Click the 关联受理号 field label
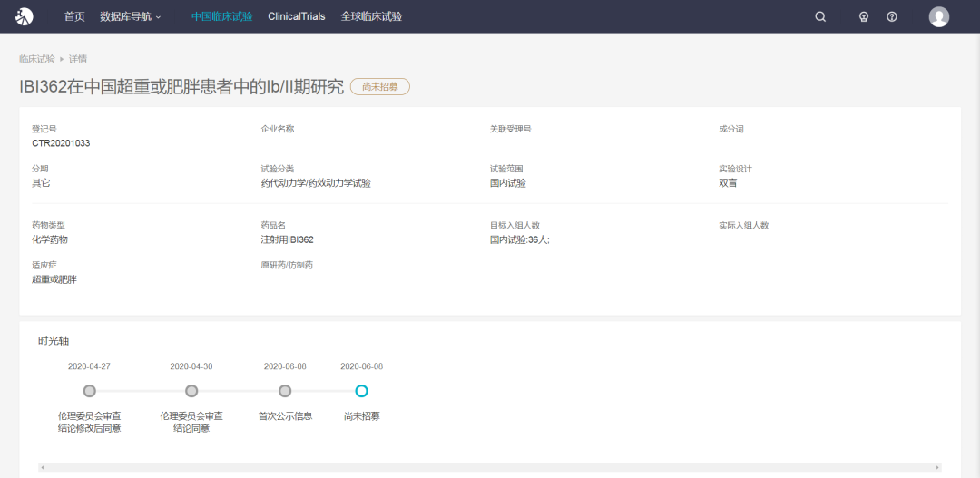 [511, 129]
